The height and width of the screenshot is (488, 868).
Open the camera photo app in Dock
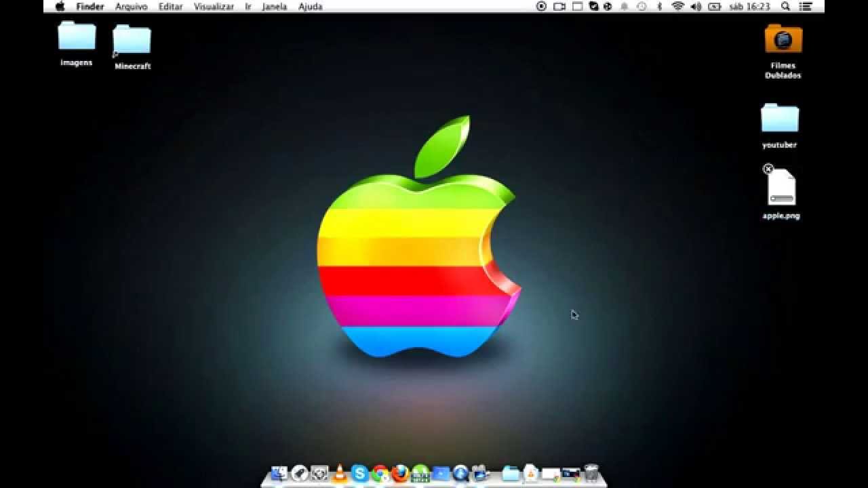click(x=481, y=473)
